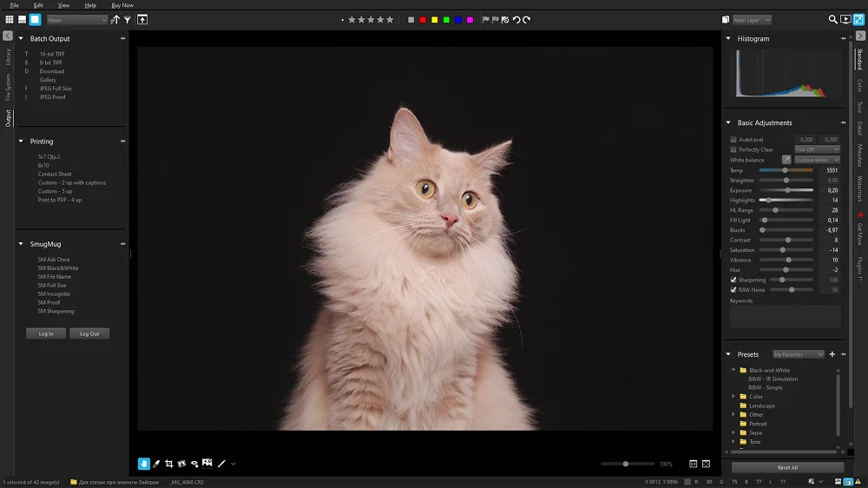Select the JPEG Full Size batch output
This screenshot has height=488, width=868.
pyautogui.click(x=56, y=89)
